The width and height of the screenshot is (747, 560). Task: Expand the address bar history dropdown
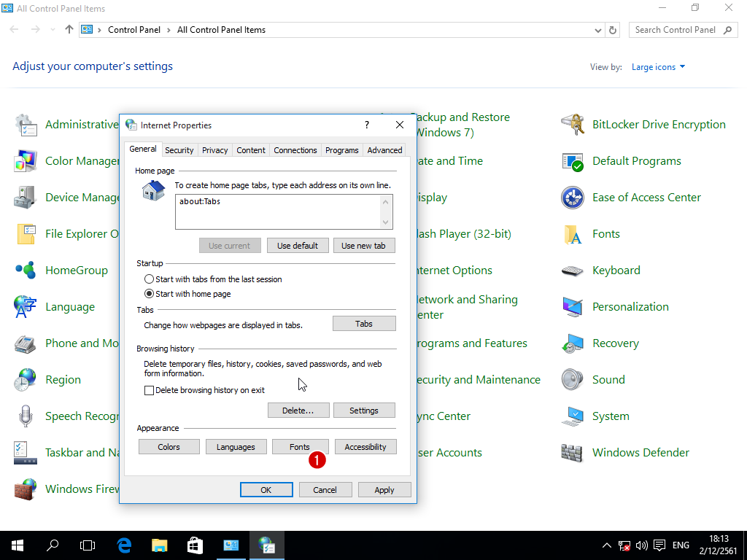[x=598, y=30]
